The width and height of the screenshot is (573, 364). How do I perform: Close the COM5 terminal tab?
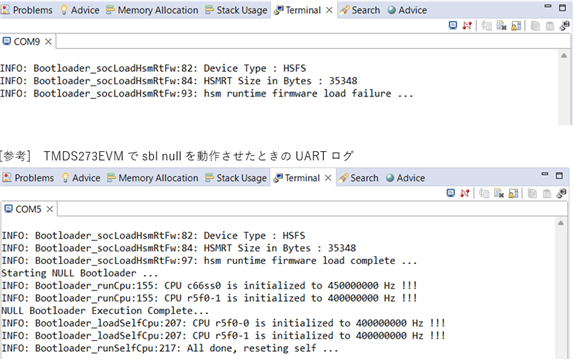tap(50, 209)
